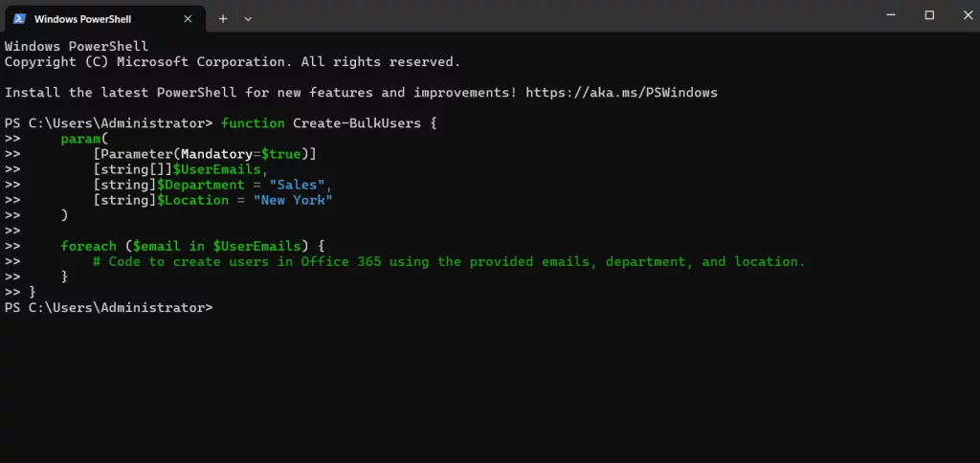Click the "New York" string value
980x463 pixels.
point(293,200)
